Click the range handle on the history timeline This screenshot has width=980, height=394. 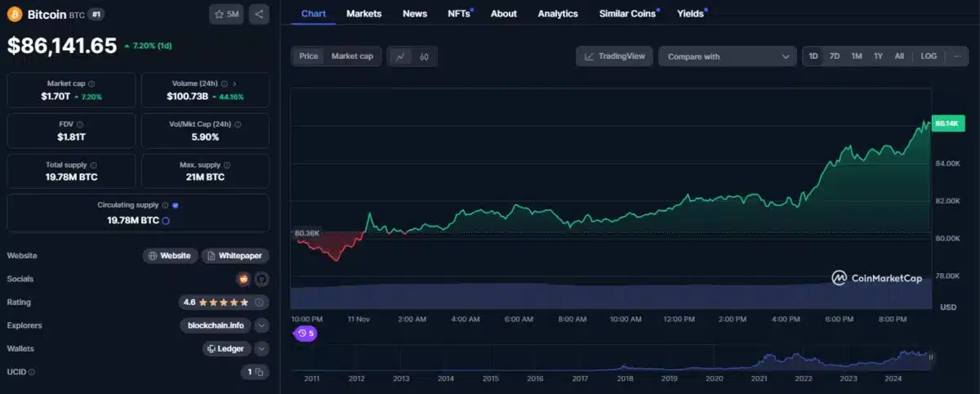[x=931, y=356]
